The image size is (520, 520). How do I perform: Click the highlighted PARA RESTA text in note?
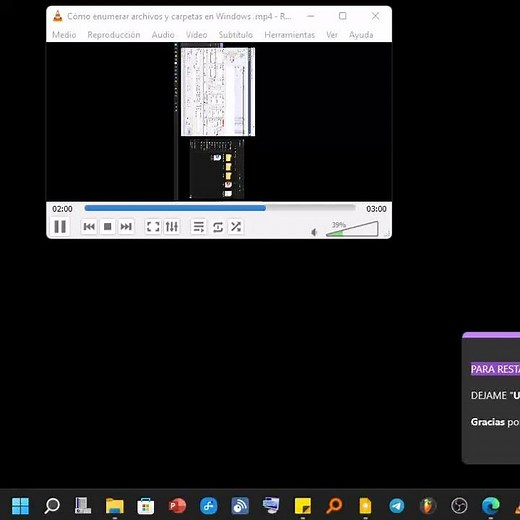[495, 369]
